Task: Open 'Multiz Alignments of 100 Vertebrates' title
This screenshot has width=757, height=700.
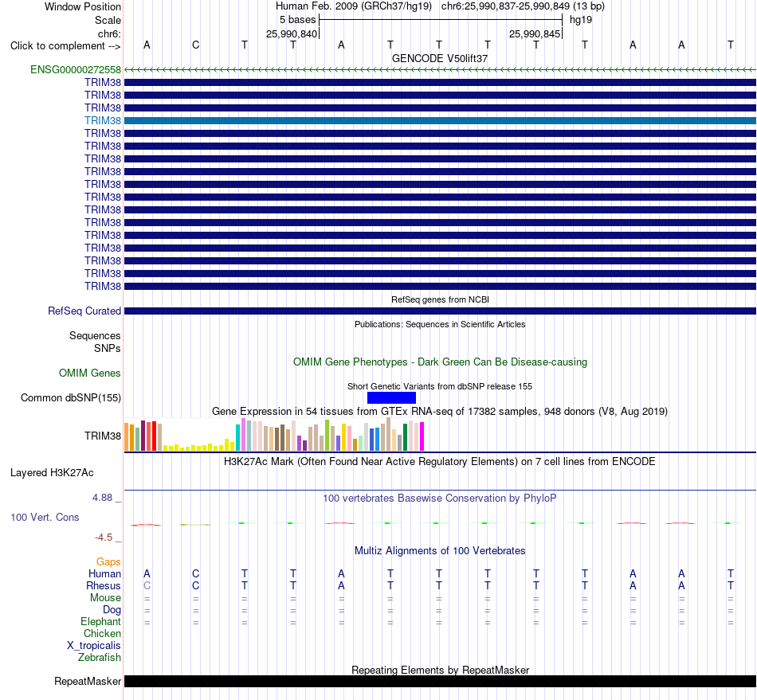Action: [439, 550]
